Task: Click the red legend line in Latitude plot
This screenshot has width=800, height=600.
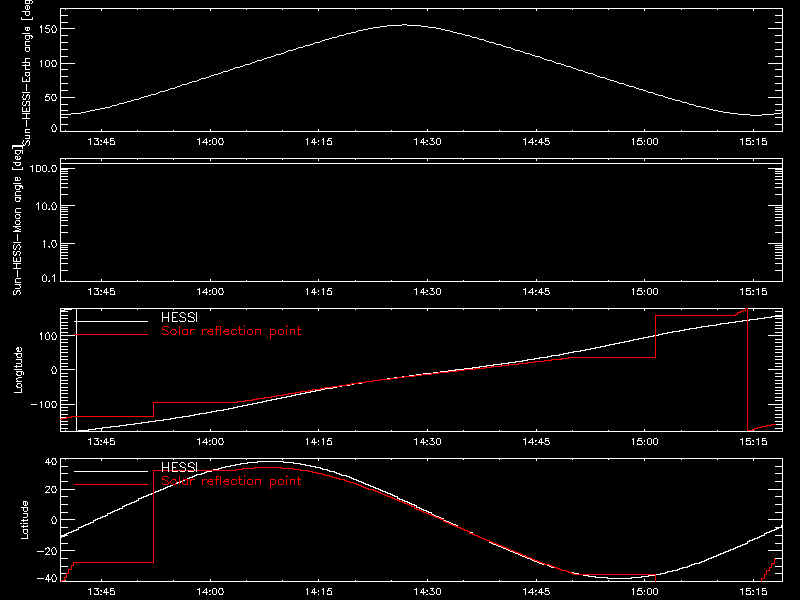Action: coord(111,485)
